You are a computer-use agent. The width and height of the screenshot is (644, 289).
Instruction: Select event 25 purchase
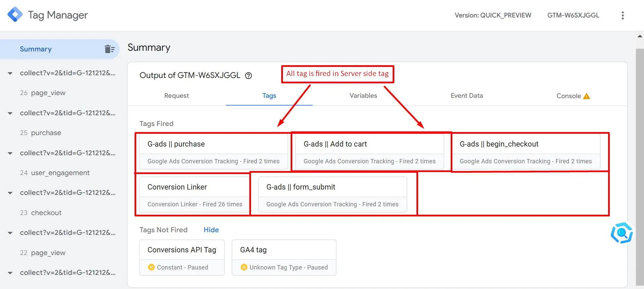point(41,133)
